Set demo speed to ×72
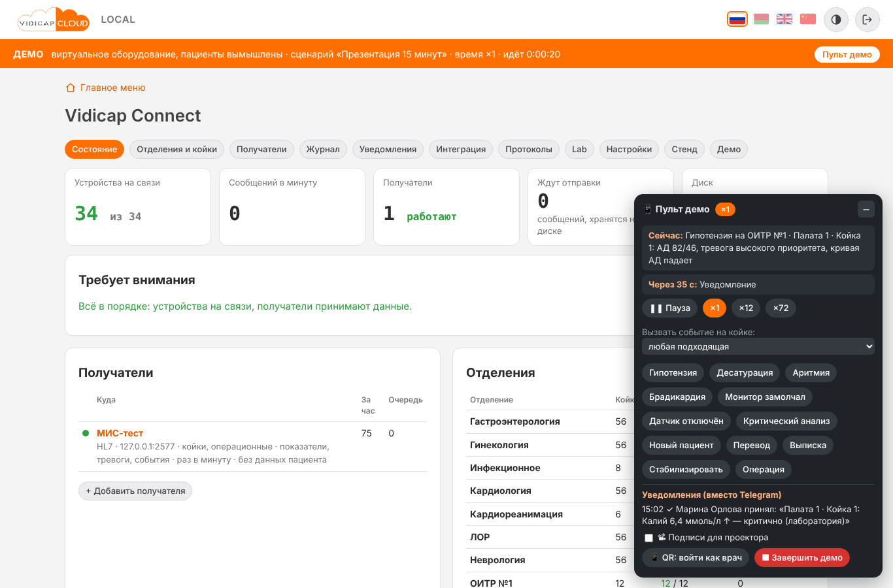 (781, 308)
